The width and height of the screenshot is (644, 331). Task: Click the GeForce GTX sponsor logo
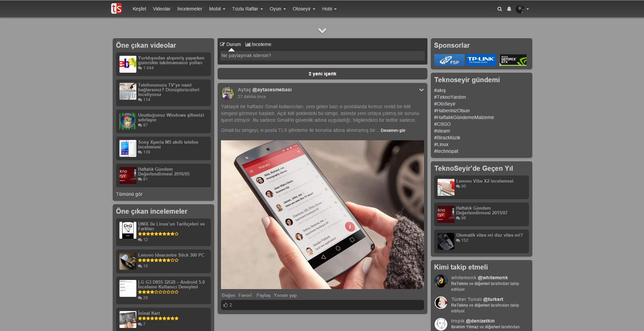513,60
